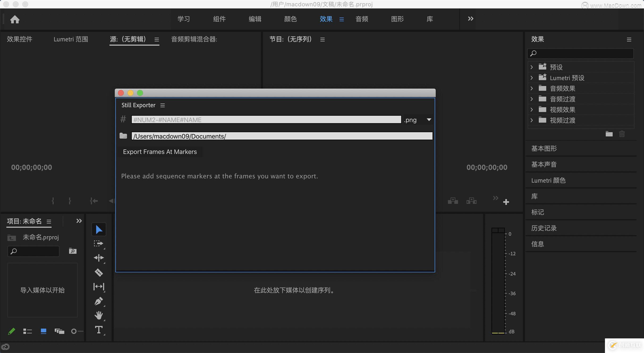Switch to the 图形 workspace
644x353 pixels.
(x=397, y=19)
